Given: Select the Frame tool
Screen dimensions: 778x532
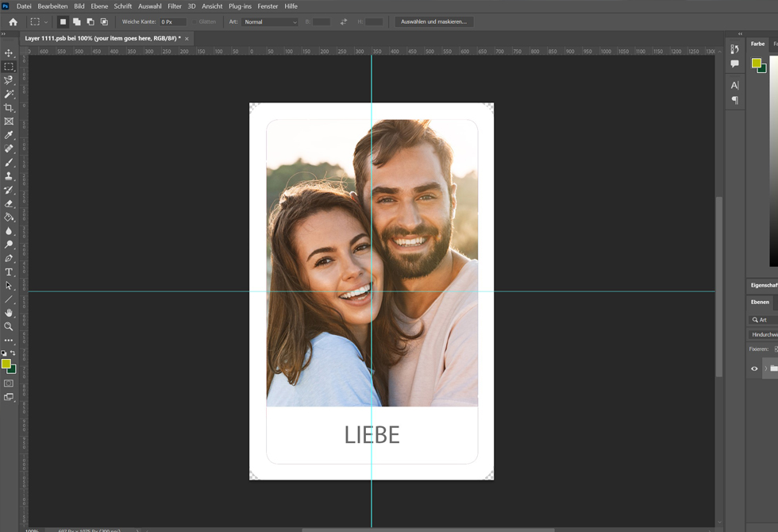Looking at the screenshot, I should coord(9,121).
